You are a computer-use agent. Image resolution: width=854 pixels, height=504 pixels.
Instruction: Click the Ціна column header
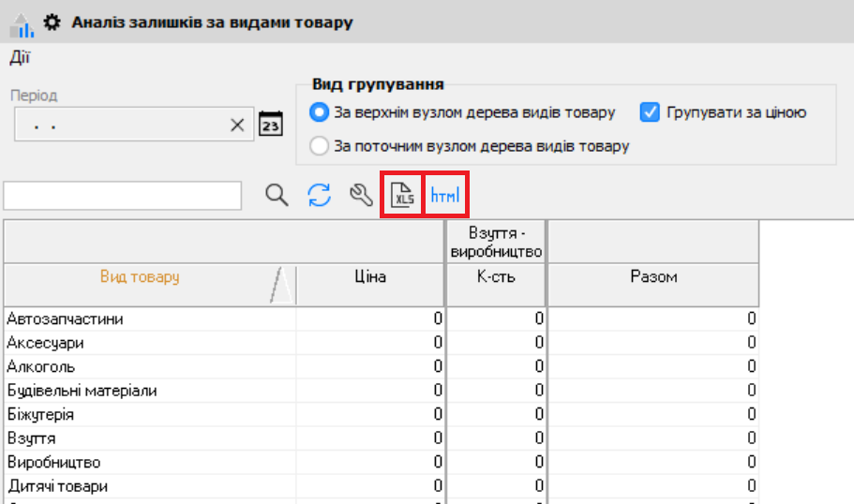(x=370, y=285)
